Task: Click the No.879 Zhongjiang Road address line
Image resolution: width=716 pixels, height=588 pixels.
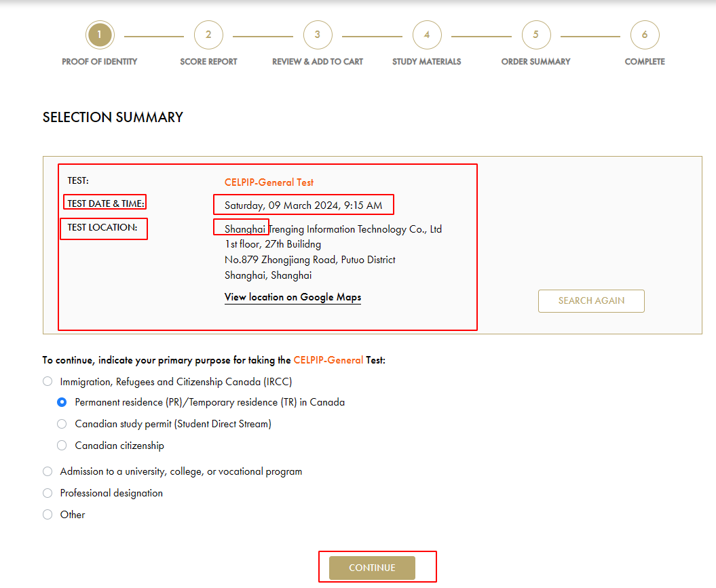Action: (310, 260)
